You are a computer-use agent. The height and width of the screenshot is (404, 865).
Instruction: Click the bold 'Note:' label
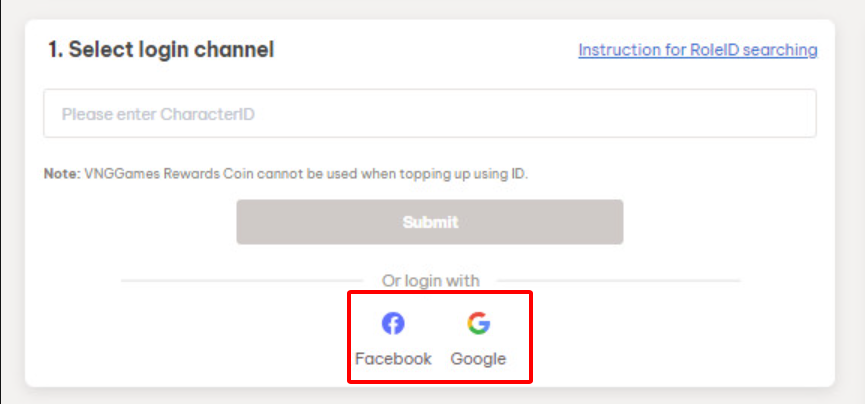pyautogui.click(x=61, y=173)
